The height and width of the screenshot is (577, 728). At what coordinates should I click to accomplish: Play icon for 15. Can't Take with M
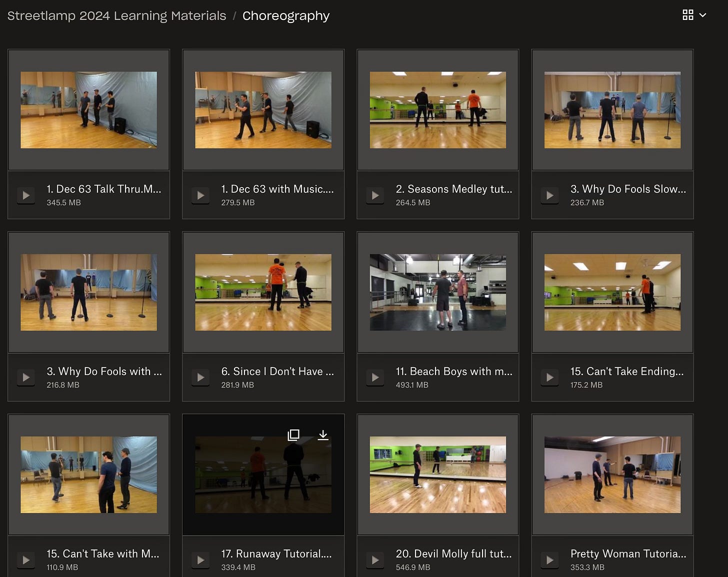26,560
